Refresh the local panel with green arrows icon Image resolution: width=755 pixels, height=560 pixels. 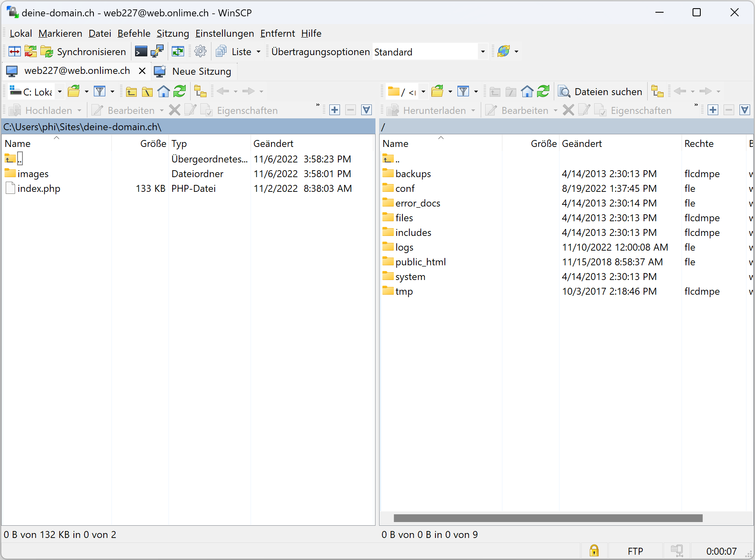[180, 91]
